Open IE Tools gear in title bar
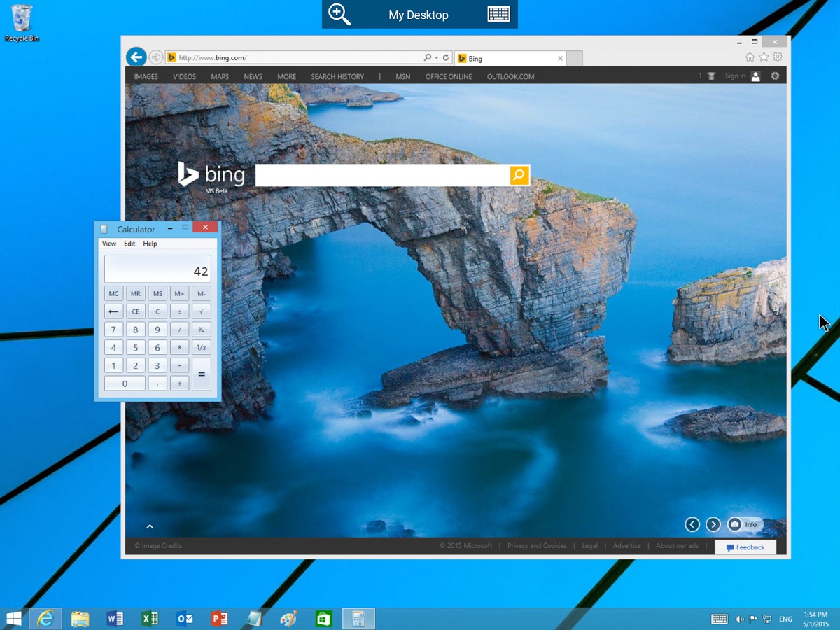840x630 pixels. tap(777, 57)
